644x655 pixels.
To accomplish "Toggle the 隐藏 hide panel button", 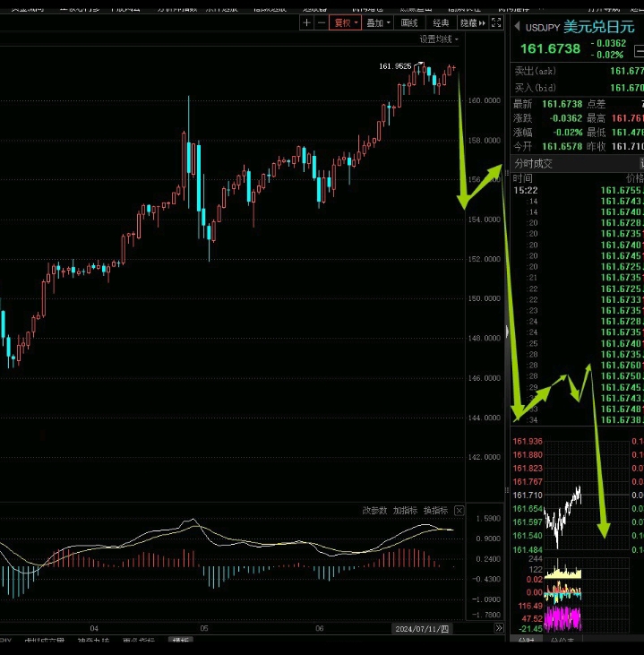I will (473, 23).
